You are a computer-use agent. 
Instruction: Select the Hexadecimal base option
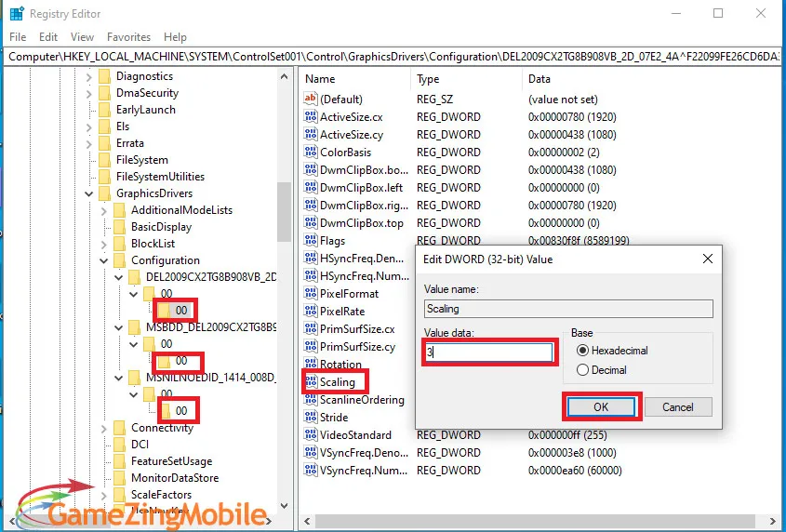click(x=582, y=351)
